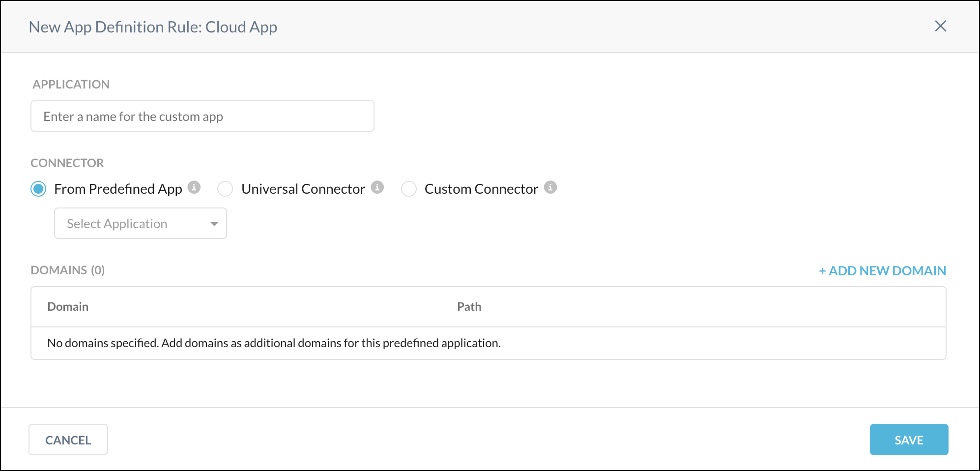Viewport: 980px width, 471px height.
Task: Click the Domain column header
Action: [x=68, y=307]
